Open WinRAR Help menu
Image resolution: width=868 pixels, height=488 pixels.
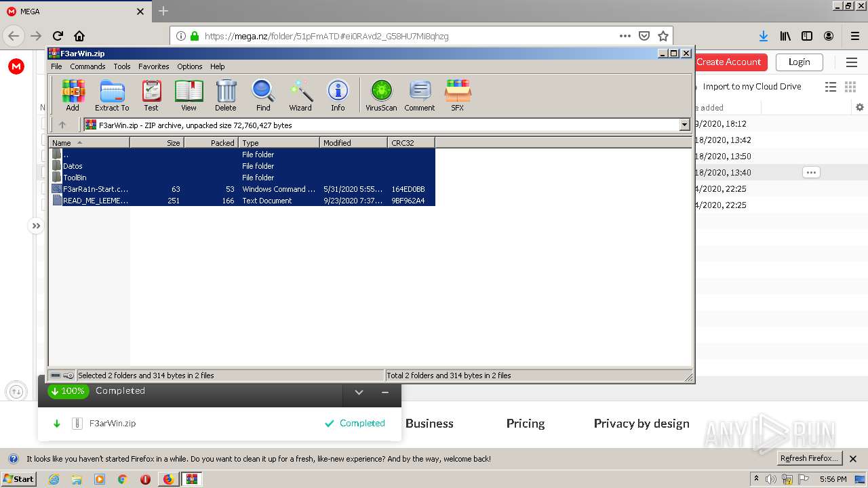coord(218,66)
